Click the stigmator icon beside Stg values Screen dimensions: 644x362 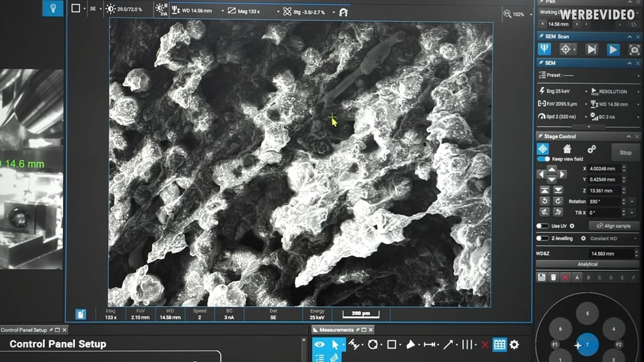287,11
